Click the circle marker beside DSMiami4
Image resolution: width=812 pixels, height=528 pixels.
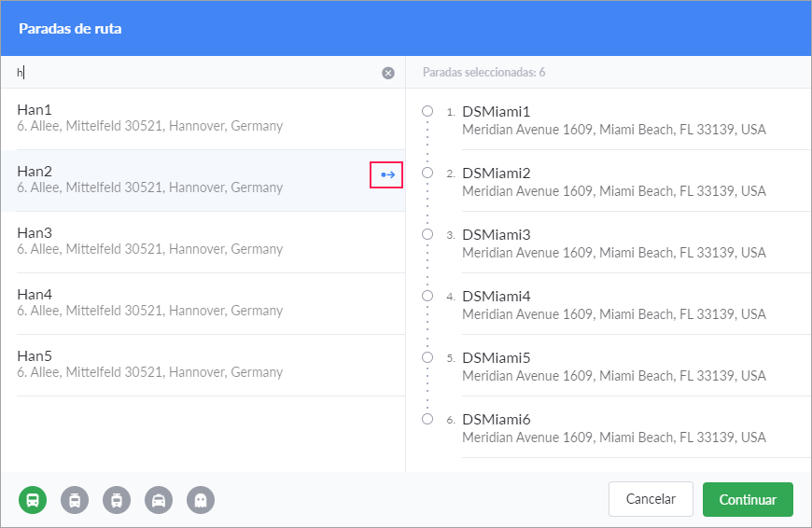click(x=427, y=296)
